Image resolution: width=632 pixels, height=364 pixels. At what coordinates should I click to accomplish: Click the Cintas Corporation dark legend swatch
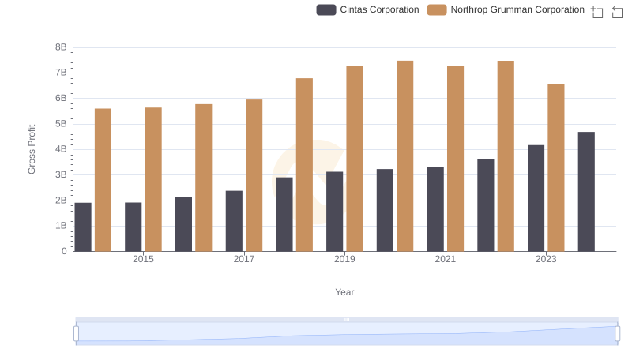click(326, 9)
